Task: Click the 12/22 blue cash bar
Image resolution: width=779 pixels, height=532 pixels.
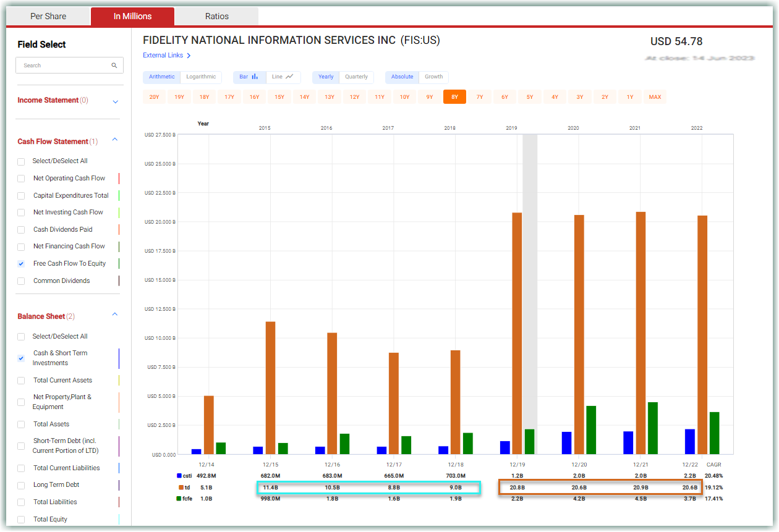Action: point(690,442)
